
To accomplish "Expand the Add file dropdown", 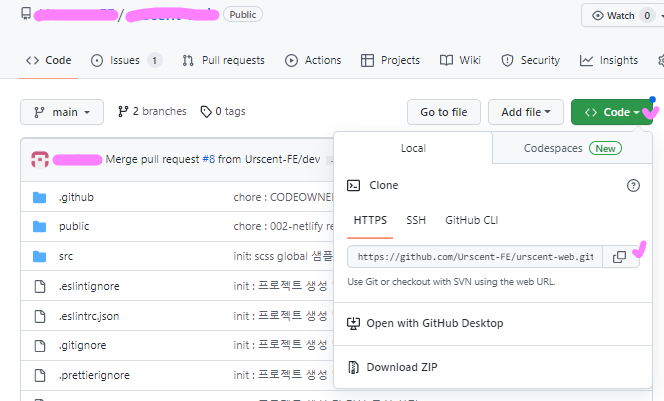I will 526,112.
